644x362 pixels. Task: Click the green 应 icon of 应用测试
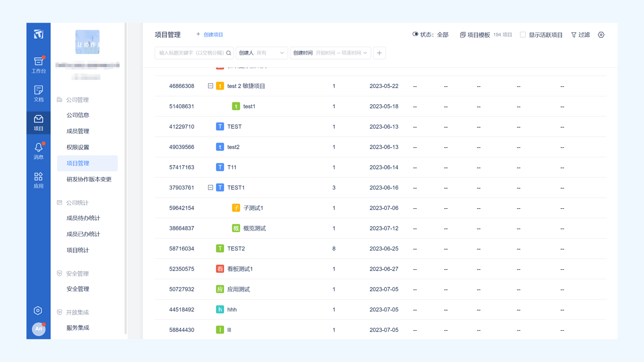(220, 289)
